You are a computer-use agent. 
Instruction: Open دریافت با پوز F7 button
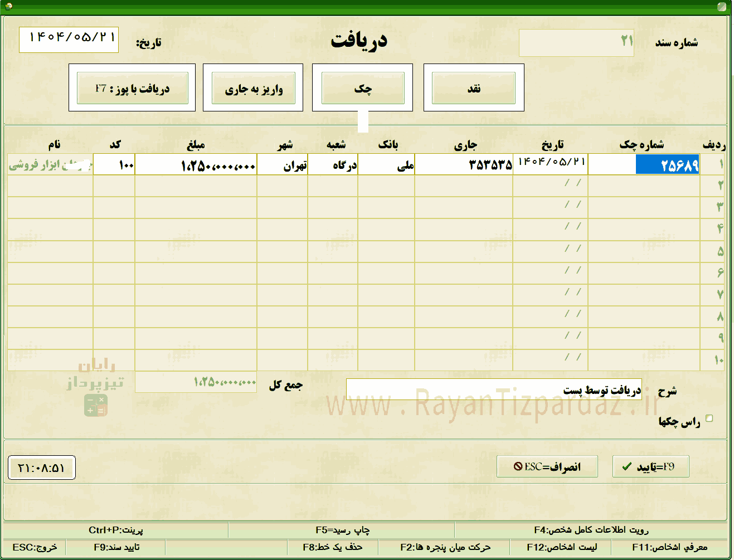[x=132, y=89]
